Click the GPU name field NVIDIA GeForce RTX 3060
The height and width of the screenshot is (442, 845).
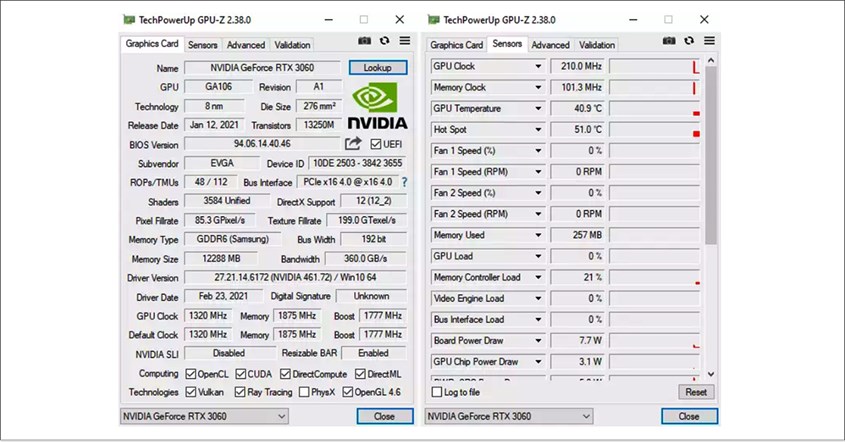tap(262, 67)
